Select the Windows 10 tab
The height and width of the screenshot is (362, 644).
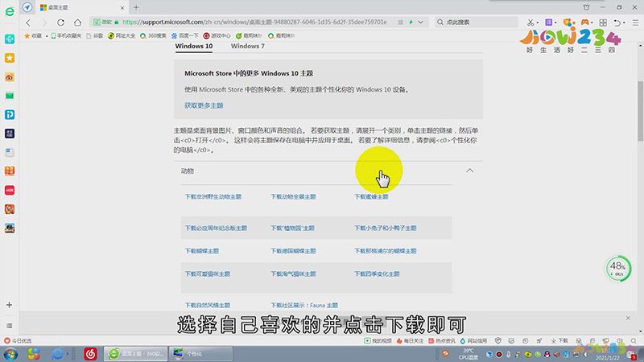coord(194,46)
